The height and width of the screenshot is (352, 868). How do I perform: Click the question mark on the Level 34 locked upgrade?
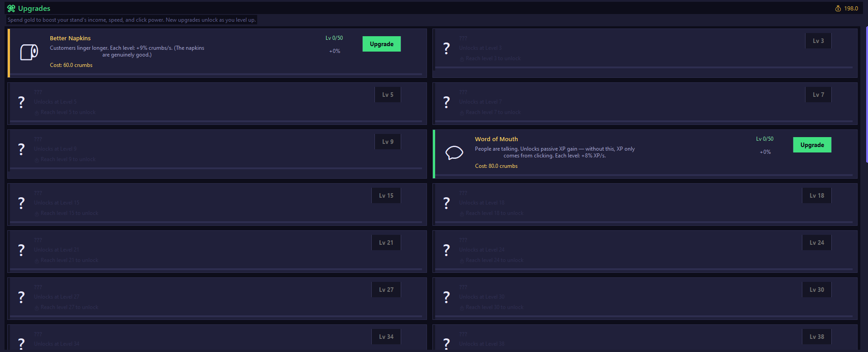(x=21, y=343)
